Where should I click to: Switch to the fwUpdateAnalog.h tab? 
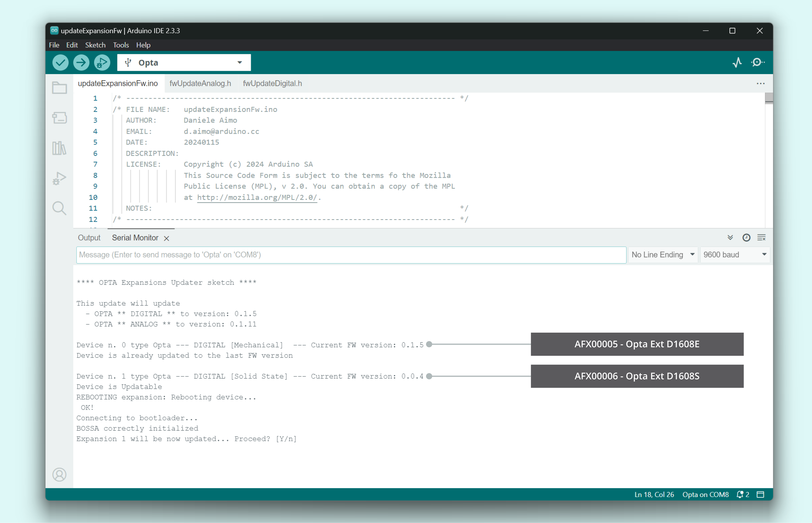pyautogui.click(x=200, y=83)
